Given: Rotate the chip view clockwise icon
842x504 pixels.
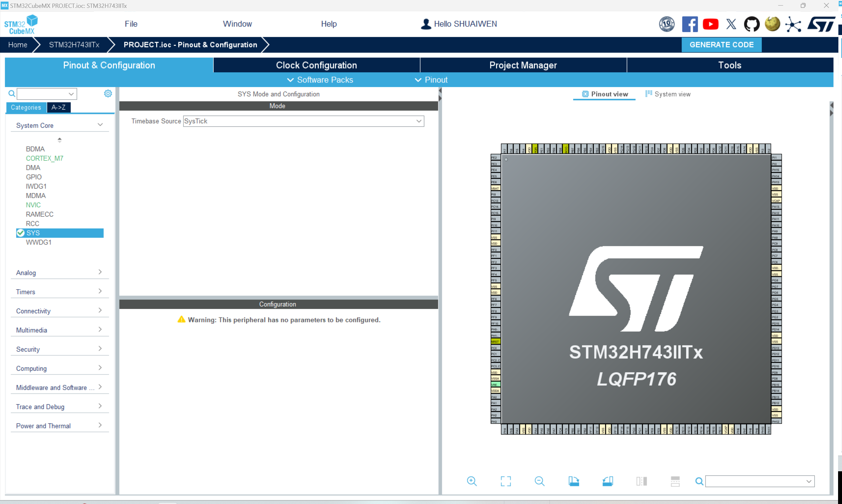Looking at the screenshot, I should tap(573, 481).
